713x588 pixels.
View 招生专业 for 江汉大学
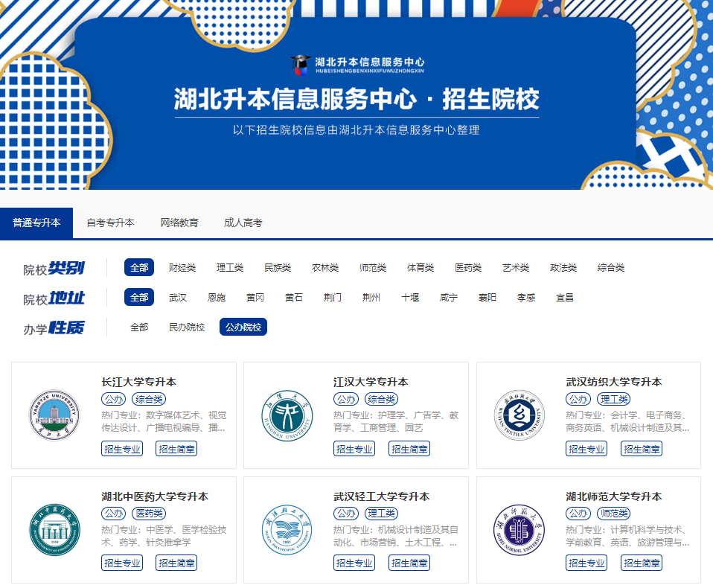tap(354, 449)
